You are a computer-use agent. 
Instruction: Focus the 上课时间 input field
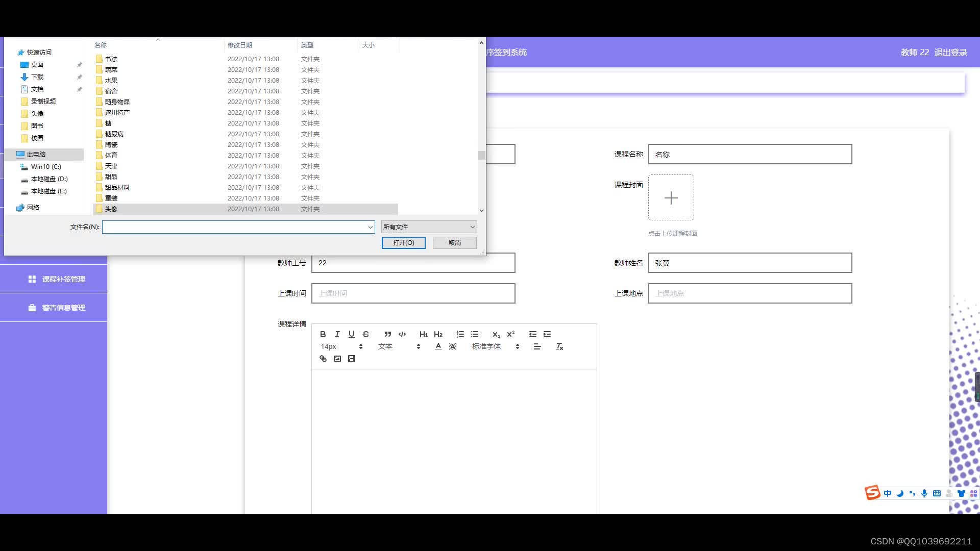click(413, 293)
